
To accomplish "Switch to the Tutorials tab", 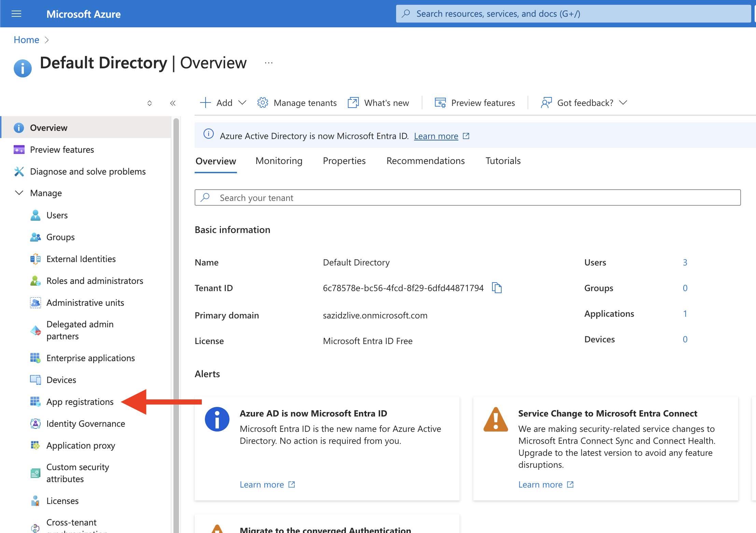I will [x=503, y=161].
